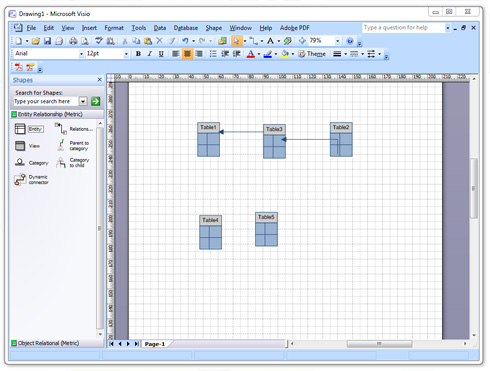
Task: Open the undo history dropdown arrow
Action: click(x=193, y=41)
